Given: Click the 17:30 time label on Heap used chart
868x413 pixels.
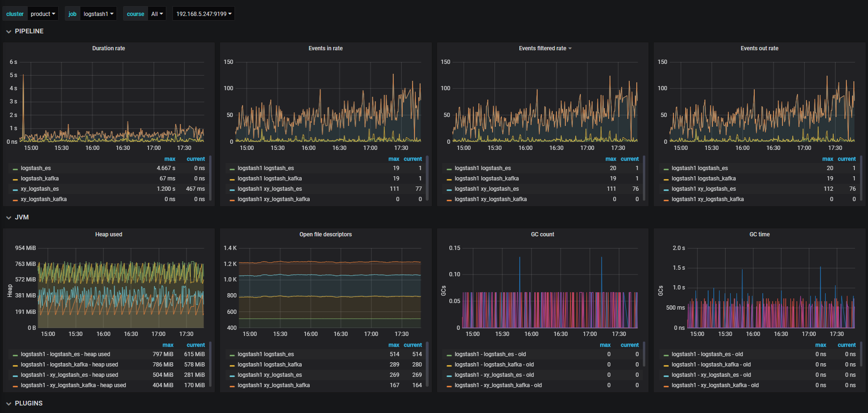Looking at the screenshot, I should pos(186,334).
